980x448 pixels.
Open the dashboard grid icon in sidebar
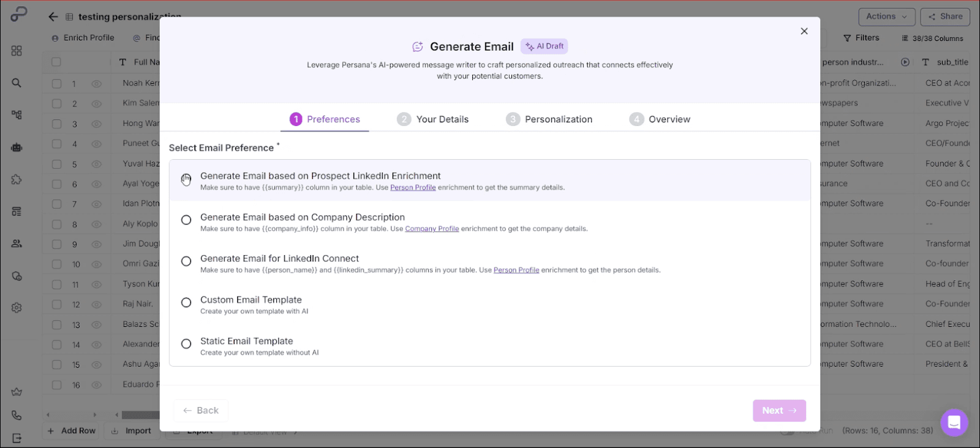(x=17, y=51)
